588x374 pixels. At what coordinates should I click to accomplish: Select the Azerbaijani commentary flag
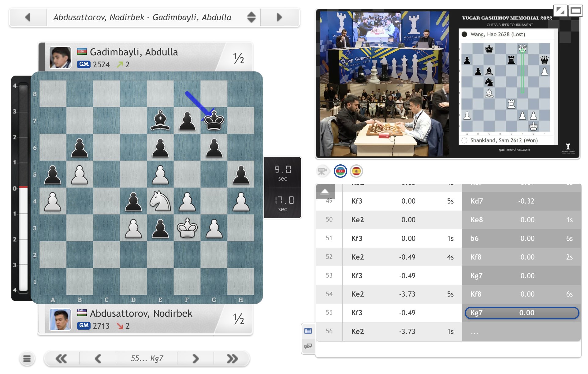point(340,171)
